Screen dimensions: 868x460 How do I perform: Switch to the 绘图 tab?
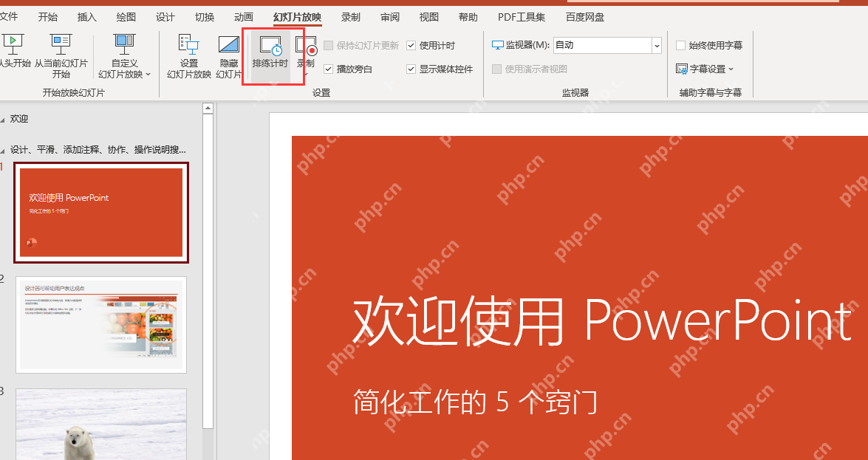[x=126, y=17]
